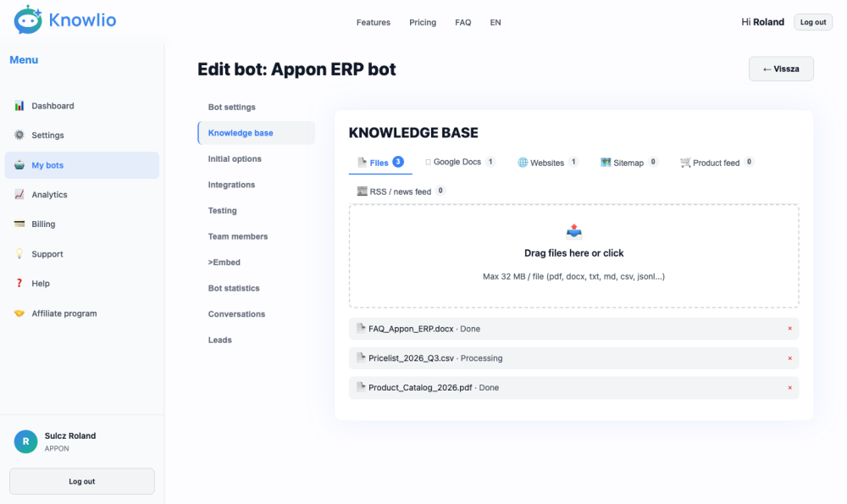Viewport: 847px width, 504px height.
Task: Remove the Pricelist_2026_Q3.csv file
Action: coord(789,358)
